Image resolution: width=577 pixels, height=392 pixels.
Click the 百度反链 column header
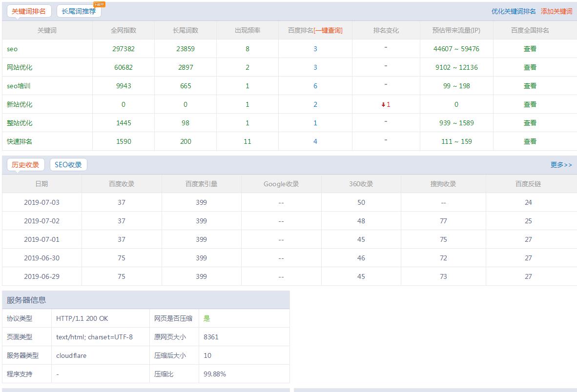(x=528, y=184)
